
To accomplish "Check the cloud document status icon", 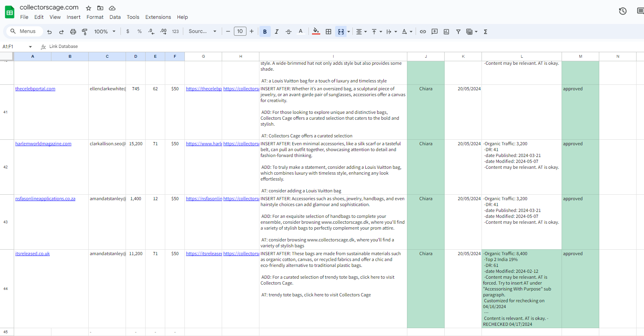I will pos(112,8).
